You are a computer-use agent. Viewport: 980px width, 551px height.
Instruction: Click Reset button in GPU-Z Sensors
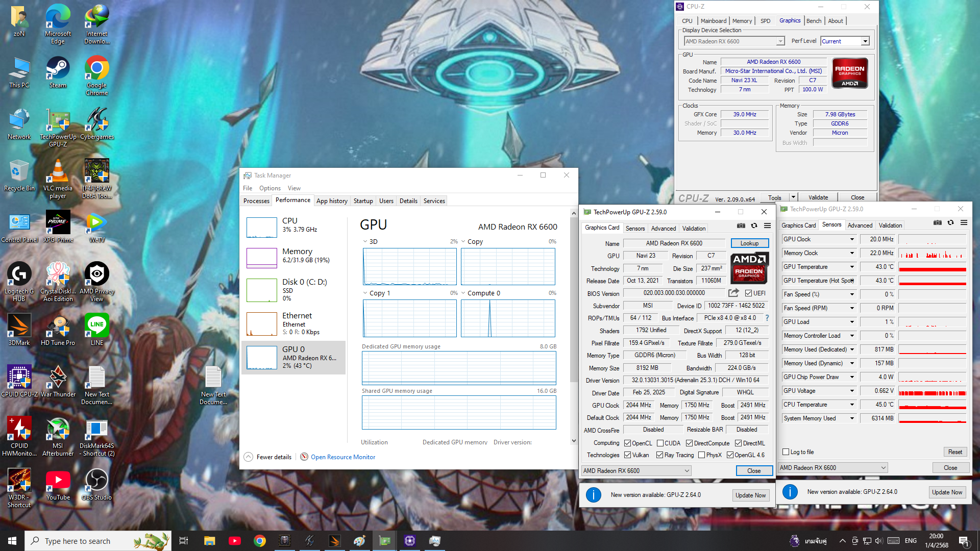955,452
